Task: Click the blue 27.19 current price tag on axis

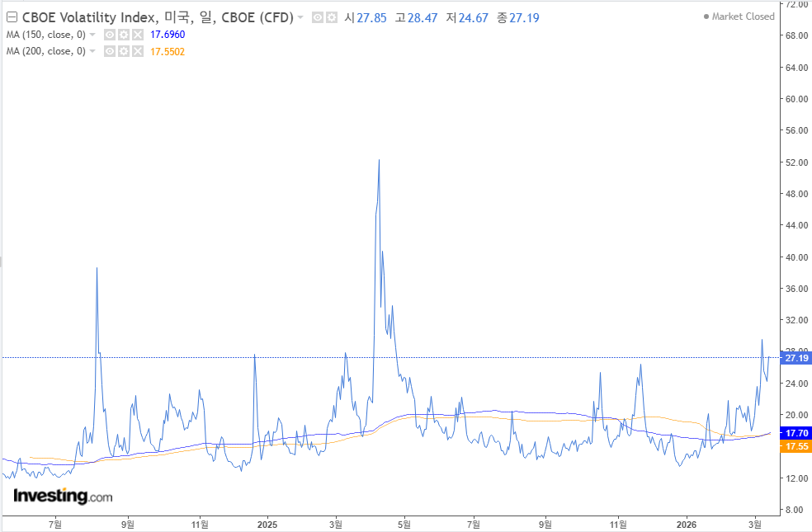Action: (x=796, y=358)
